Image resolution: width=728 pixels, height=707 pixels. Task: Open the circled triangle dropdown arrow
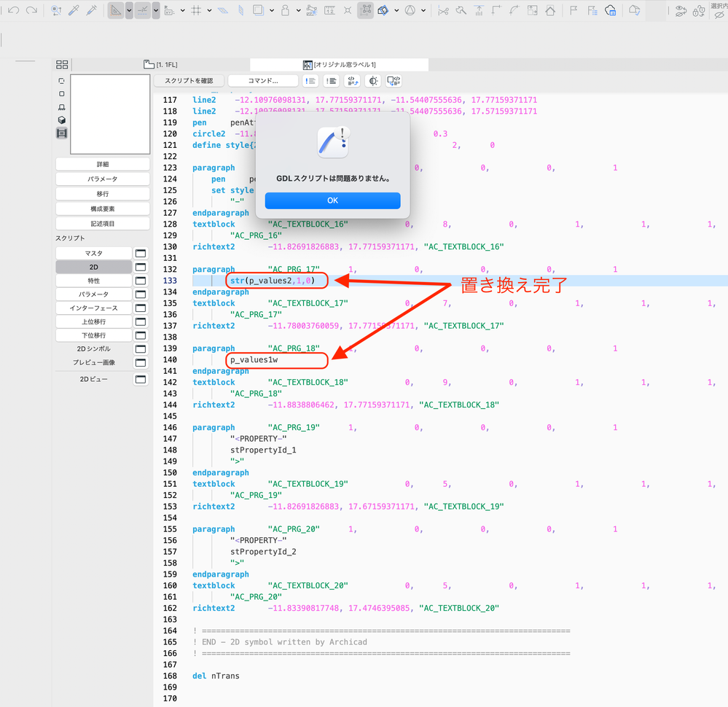(423, 10)
